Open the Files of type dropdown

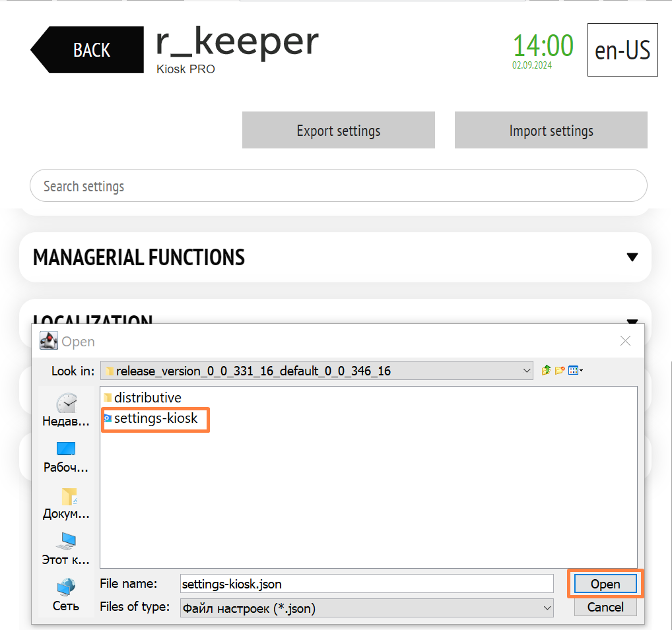[x=367, y=608]
